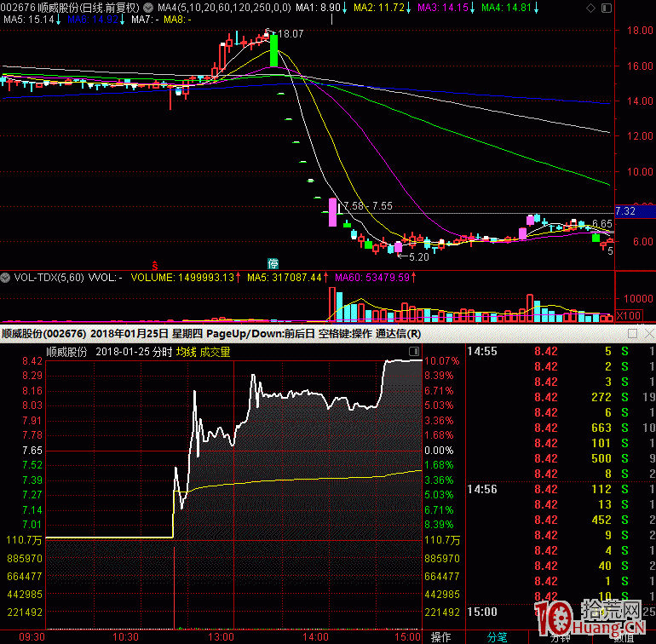Click the 14:00 time axis label
The width and height of the screenshot is (656, 644).
pos(315,637)
